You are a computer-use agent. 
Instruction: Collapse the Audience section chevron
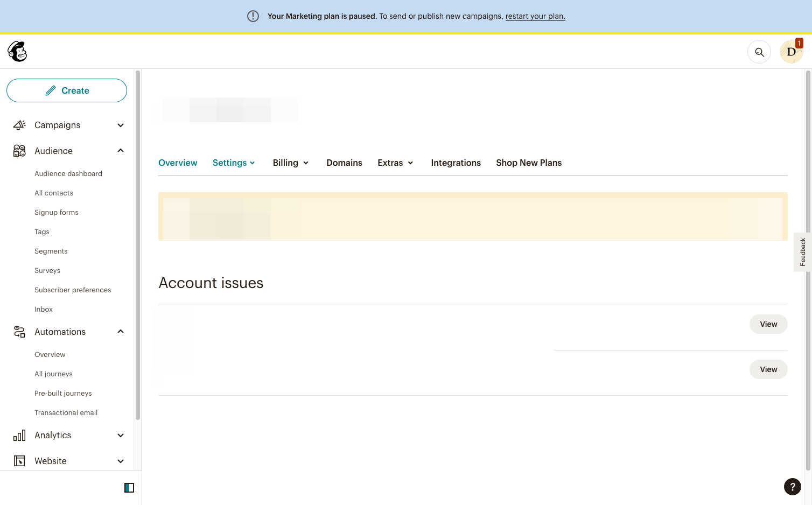[x=121, y=151]
